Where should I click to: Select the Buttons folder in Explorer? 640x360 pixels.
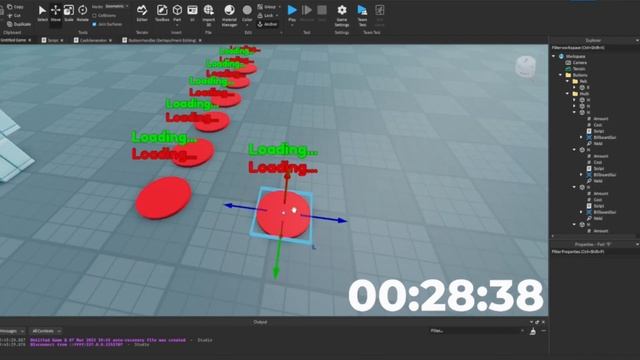(580, 75)
